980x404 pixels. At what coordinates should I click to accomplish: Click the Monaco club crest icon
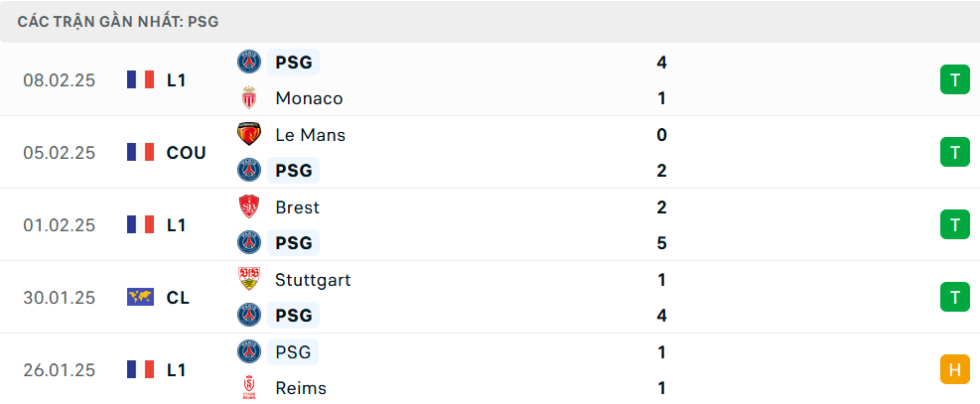point(249,98)
